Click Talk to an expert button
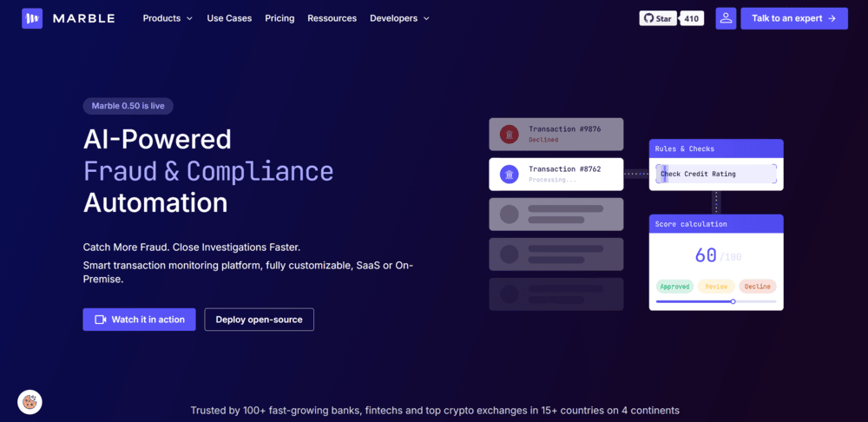Viewport: 868px width, 422px height. click(794, 18)
